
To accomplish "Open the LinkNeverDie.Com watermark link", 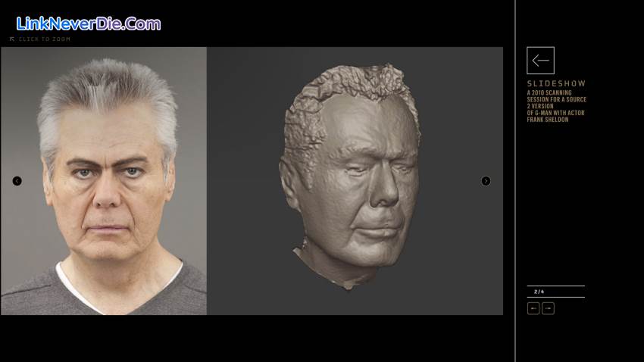I will click(x=89, y=23).
